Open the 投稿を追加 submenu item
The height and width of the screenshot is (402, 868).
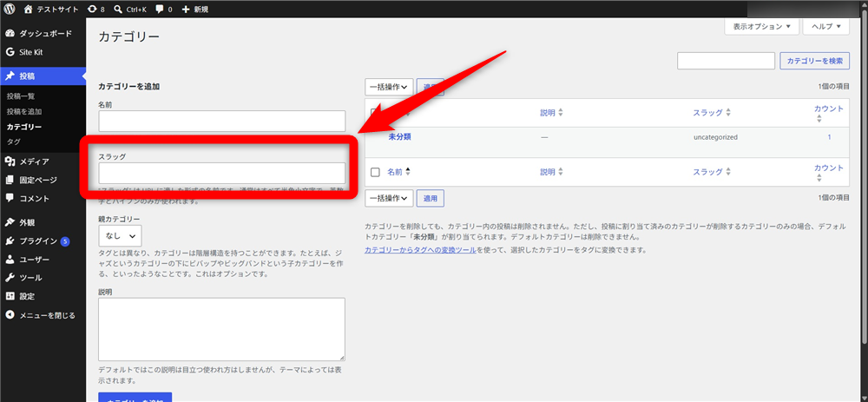tap(24, 111)
